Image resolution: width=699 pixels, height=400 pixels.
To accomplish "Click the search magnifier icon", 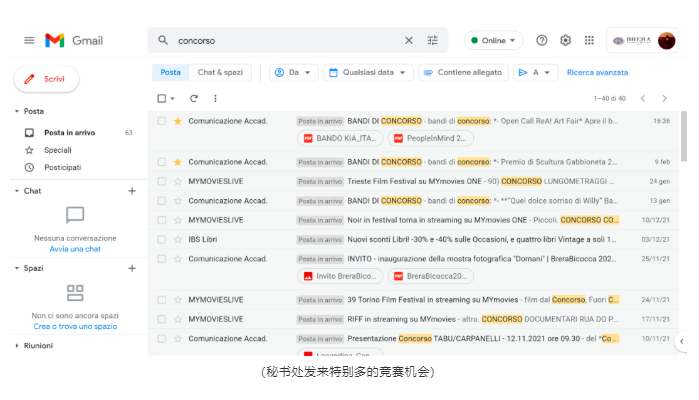I will [163, 41].
